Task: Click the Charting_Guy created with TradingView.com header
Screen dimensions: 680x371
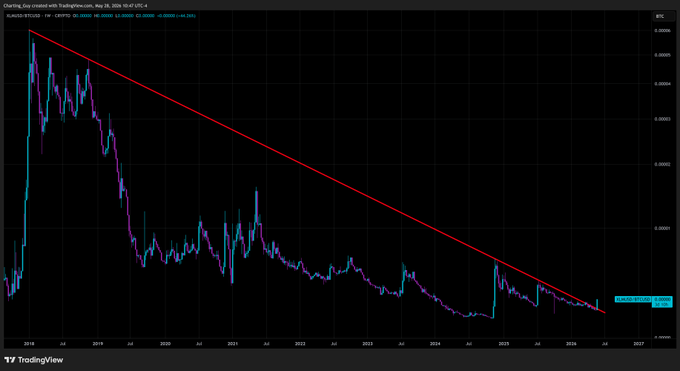Action: pos(75,6)
